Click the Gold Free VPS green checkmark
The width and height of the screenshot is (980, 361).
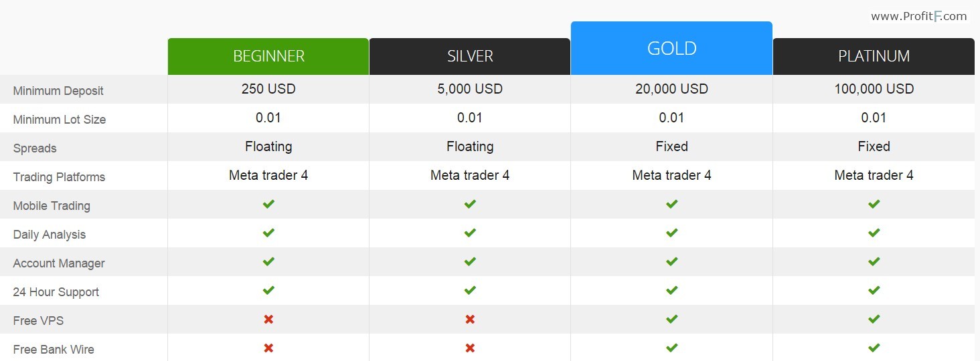672,320
